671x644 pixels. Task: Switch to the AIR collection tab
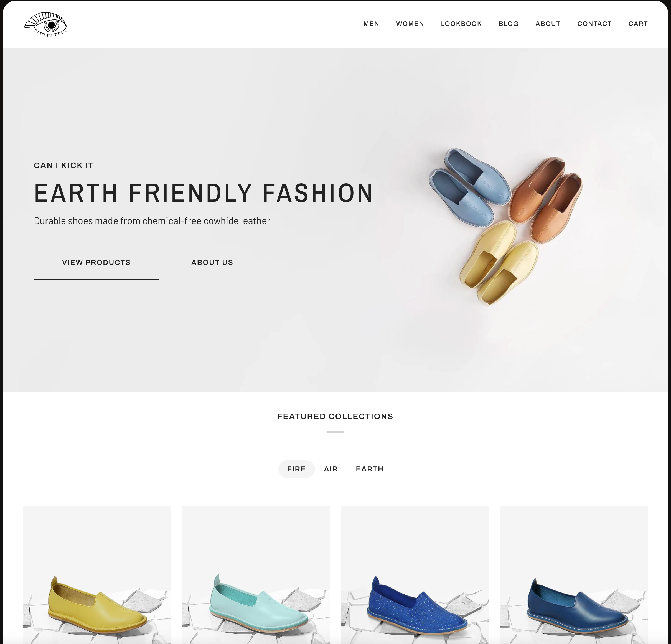click(x=331, y=469)
